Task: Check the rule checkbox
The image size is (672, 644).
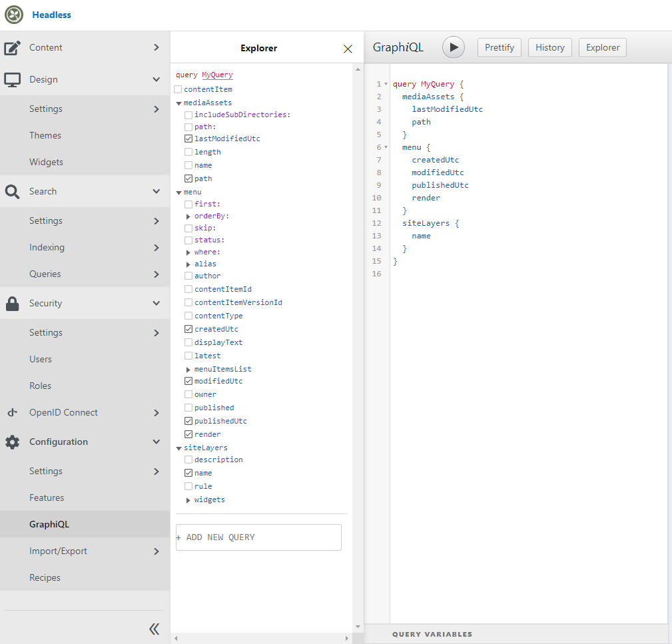Action: (x=188, y=486)
